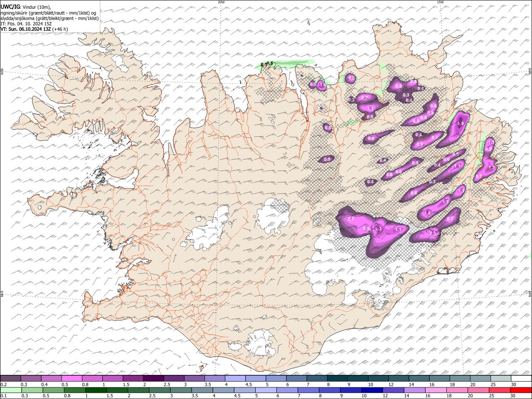This screenshot has width=532, height=399.
Task: Click the 20W longitude label
Action: [221, 2]
